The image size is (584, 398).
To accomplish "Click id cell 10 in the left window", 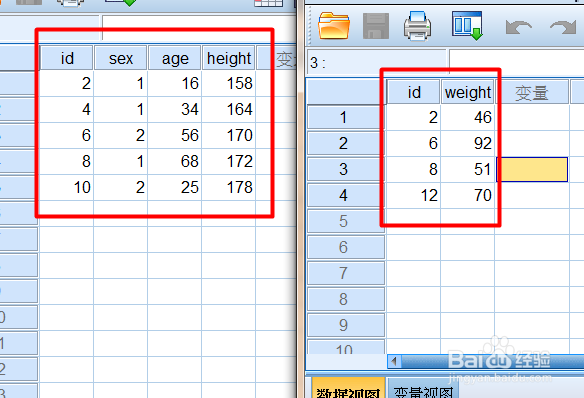I will [67, 187].
